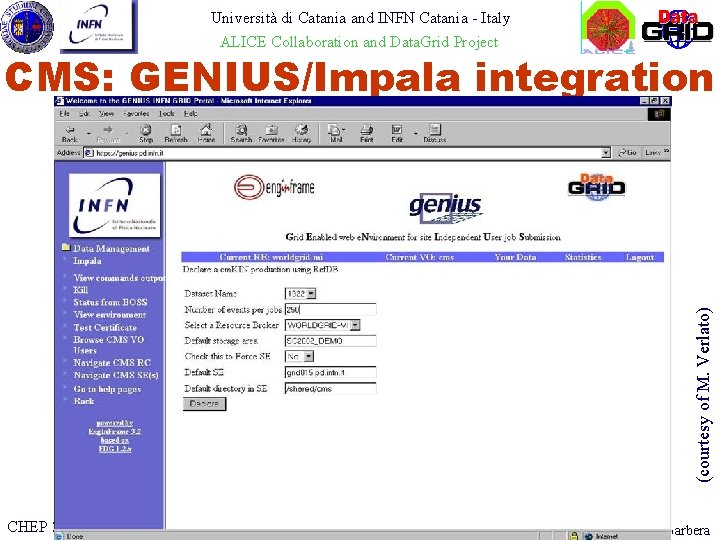Open Status from BOSS link

pyautogui.click(x=110, y=302)
